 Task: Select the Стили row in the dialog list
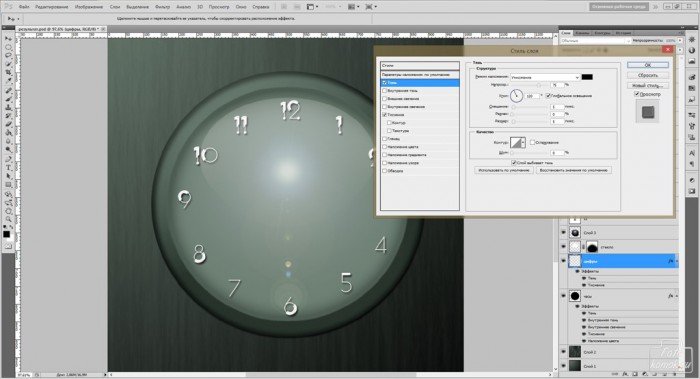pos(420,66)
